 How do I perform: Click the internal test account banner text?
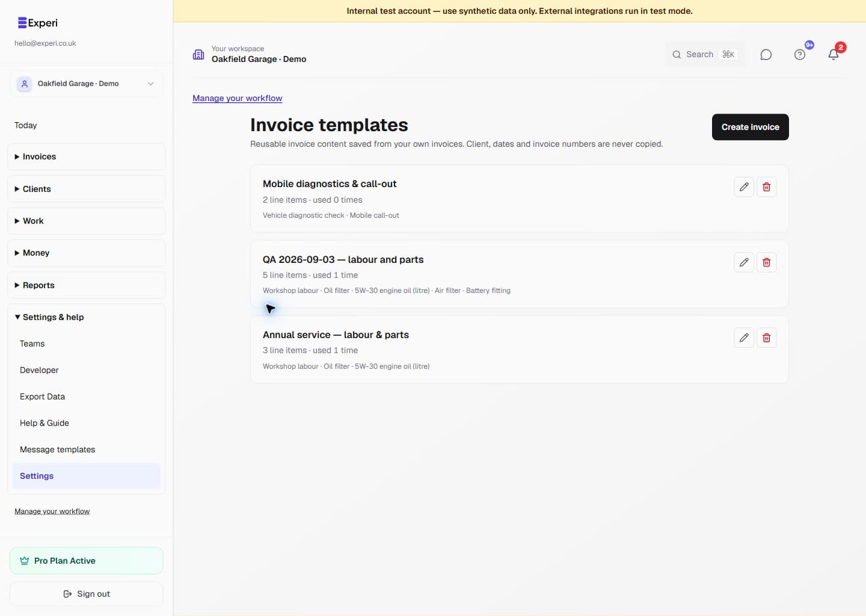pyautogui.click(x=520, y=11)
